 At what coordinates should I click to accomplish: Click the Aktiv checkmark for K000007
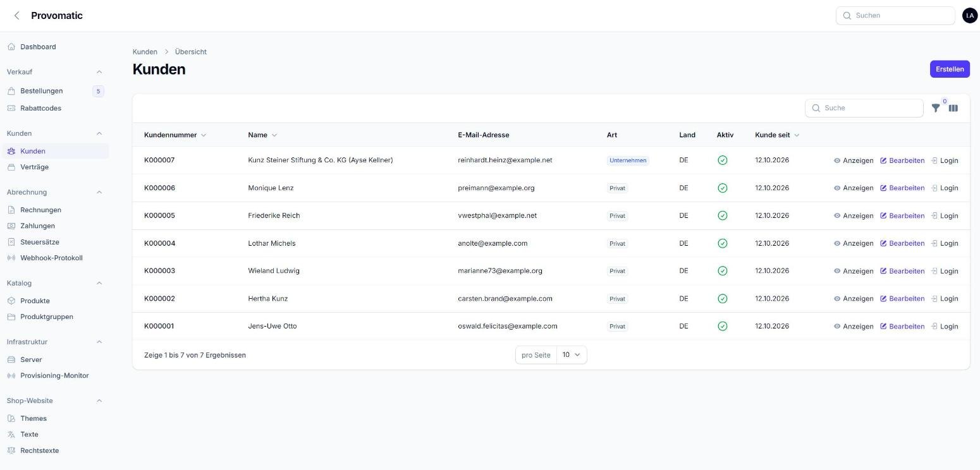723,160
